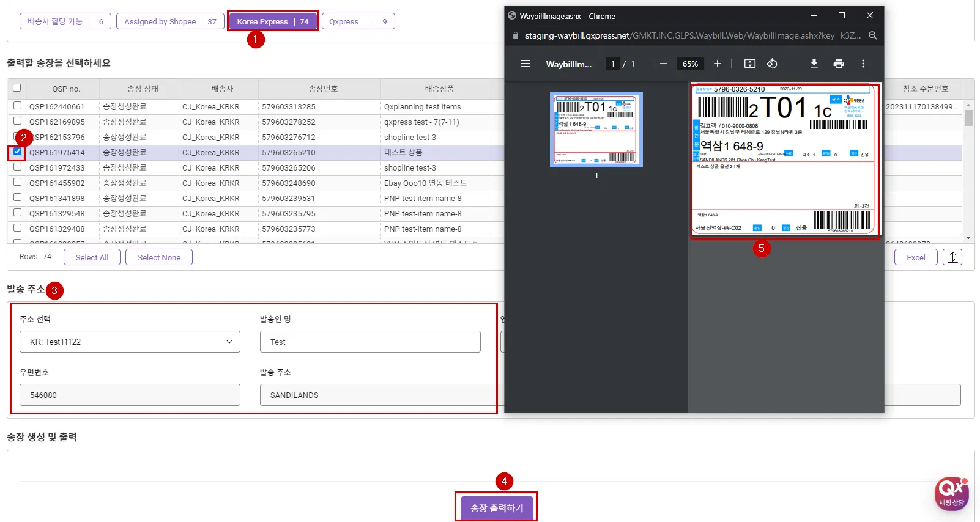Print the waybill from PDF viewer

[838, 64]
